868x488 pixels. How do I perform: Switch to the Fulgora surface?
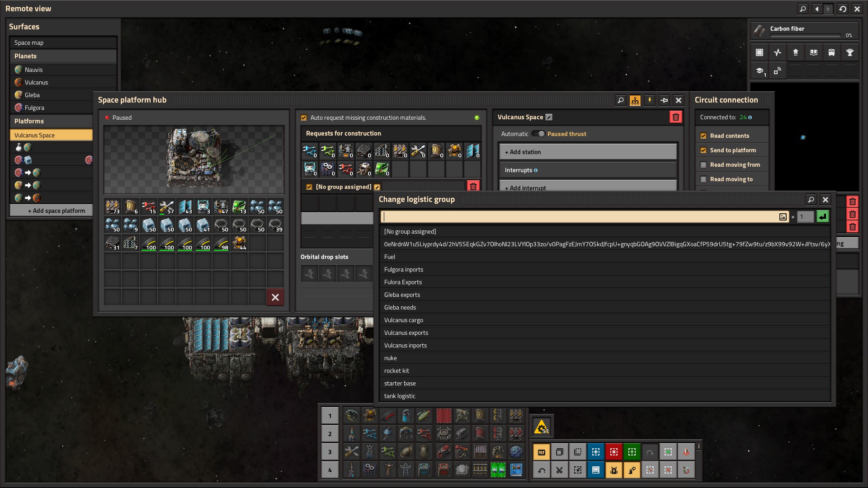52,108
